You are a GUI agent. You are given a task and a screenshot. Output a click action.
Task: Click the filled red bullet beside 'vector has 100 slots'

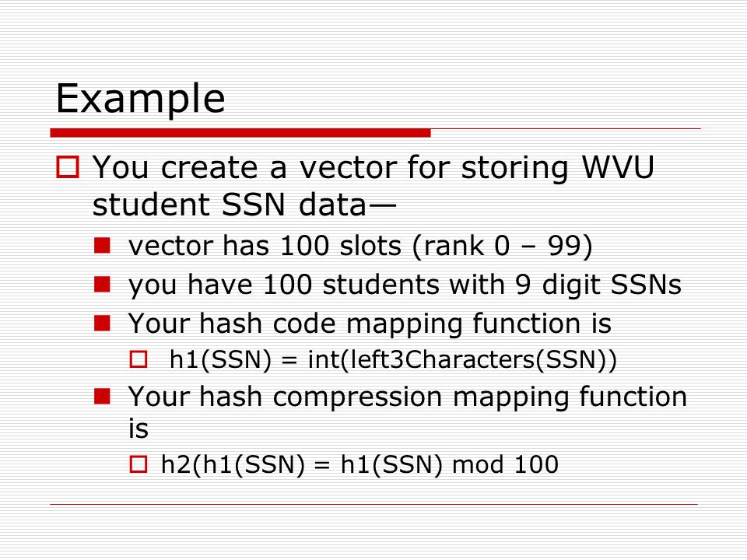(x=102, y=246)
